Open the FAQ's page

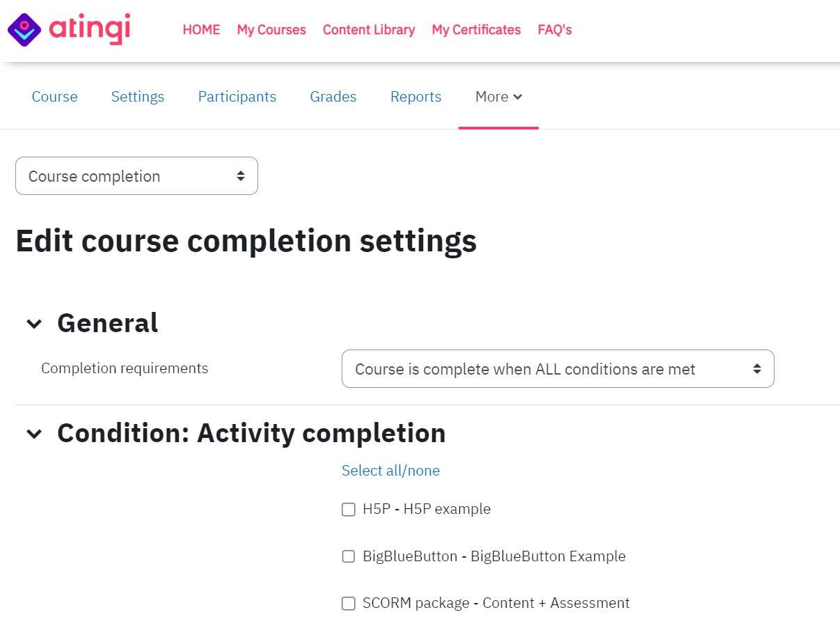coord(555,30)
